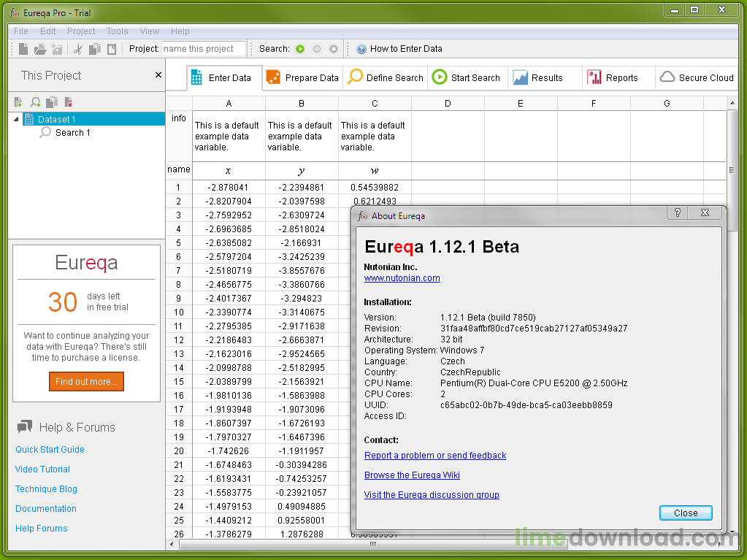The image size is (747, 560).
Task: Click the About dialog help question-mark button
Action: pos(678,213)
